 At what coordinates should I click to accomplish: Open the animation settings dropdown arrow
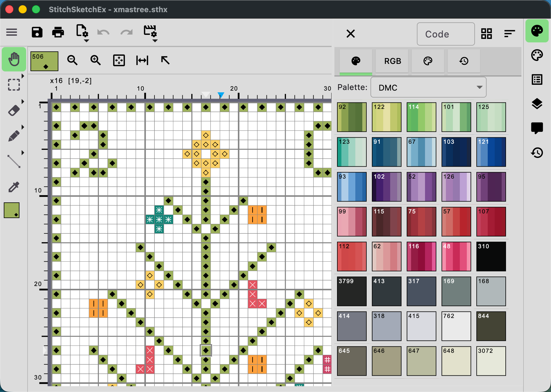click(x=155, y=41)
